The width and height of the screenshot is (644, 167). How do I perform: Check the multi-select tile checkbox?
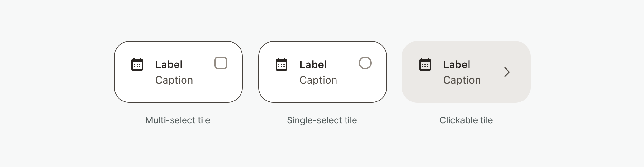coord(221,63)
